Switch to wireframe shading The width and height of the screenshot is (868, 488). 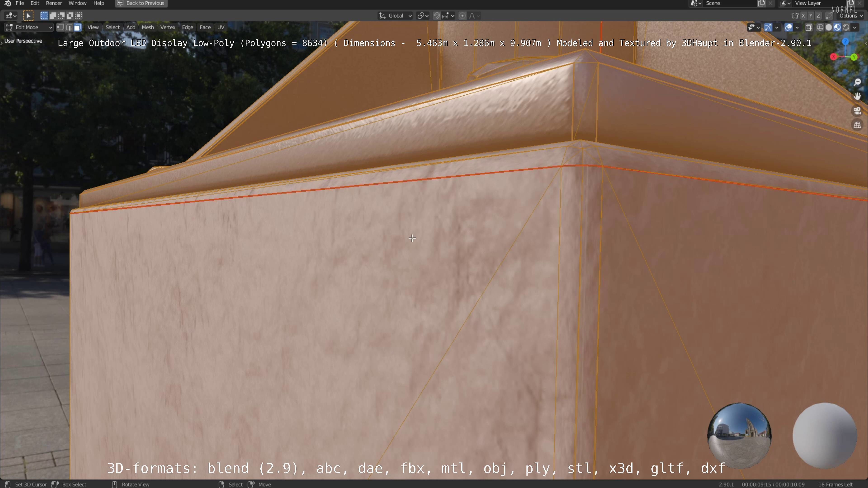[x=820, y=28]
